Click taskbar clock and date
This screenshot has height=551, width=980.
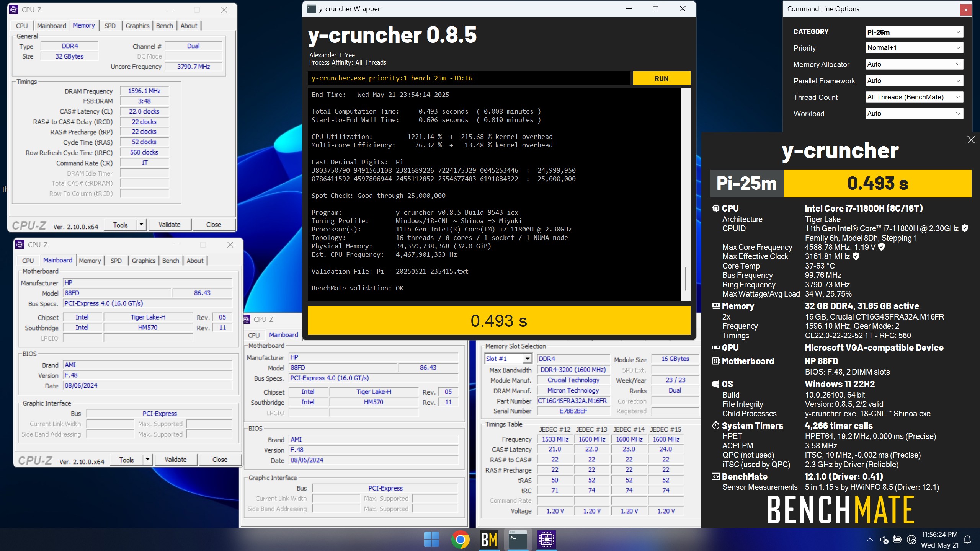click(939, 540)
